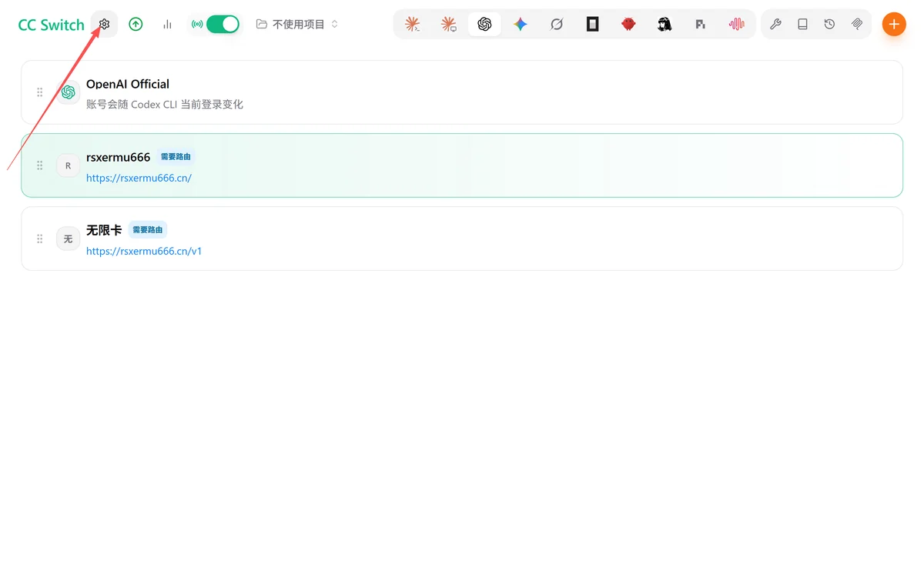Image resolution: width=924 pixels, height=581 pixels.
Task: Select the black-and-white girl portrait tab
Action: tap(665, 24)
